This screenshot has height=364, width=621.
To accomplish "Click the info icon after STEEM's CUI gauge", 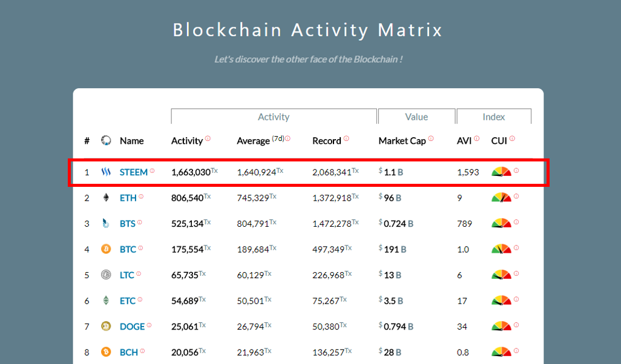I will (x=516, y=171).
